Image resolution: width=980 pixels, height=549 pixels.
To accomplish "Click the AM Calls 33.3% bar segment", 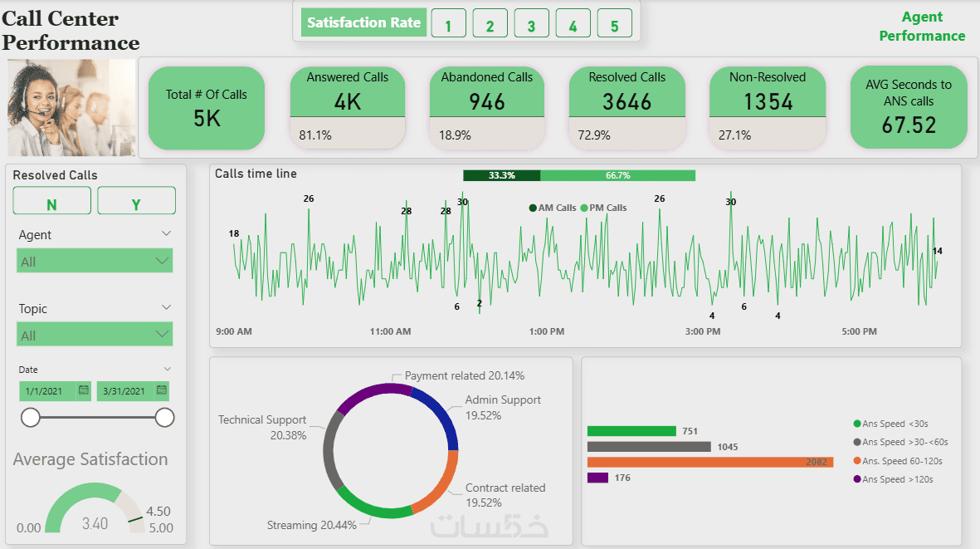I will (x=502, y=176).
